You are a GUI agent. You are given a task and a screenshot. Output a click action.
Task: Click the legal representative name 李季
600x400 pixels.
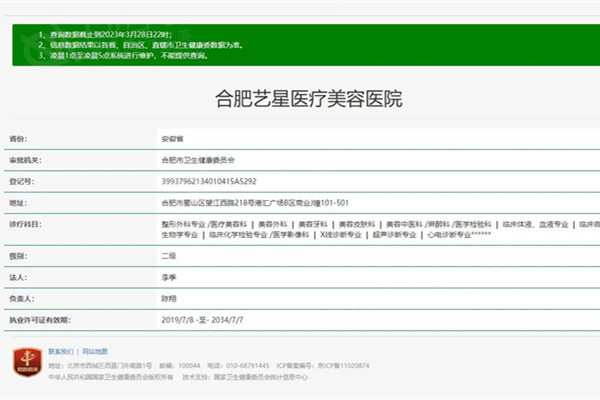[x=168, y=277]
